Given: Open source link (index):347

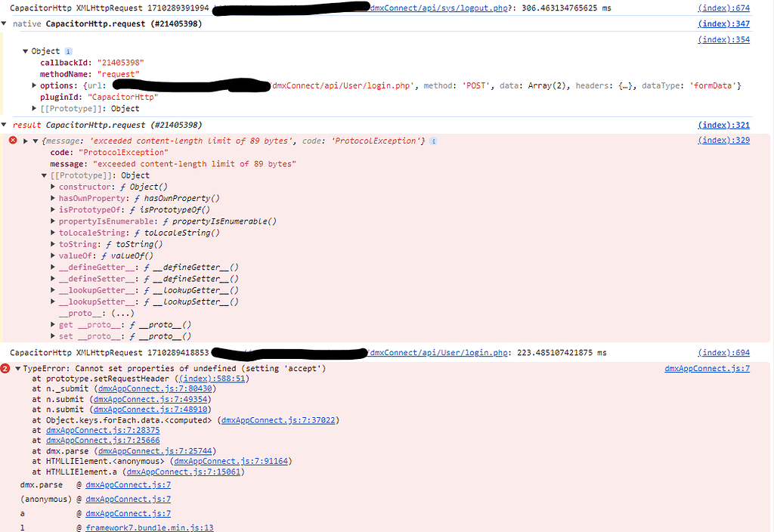Looking at the screenshot, I should [723, 23].
